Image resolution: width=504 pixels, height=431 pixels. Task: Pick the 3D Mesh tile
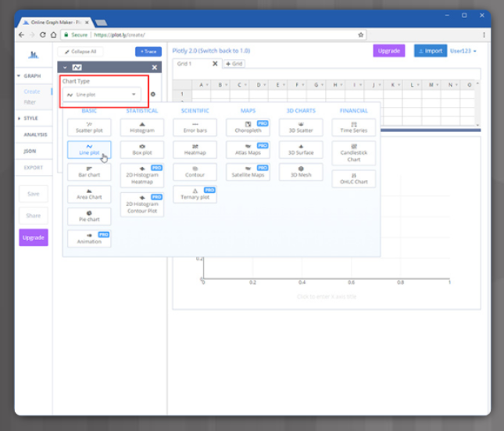click(x=301, y=172)
